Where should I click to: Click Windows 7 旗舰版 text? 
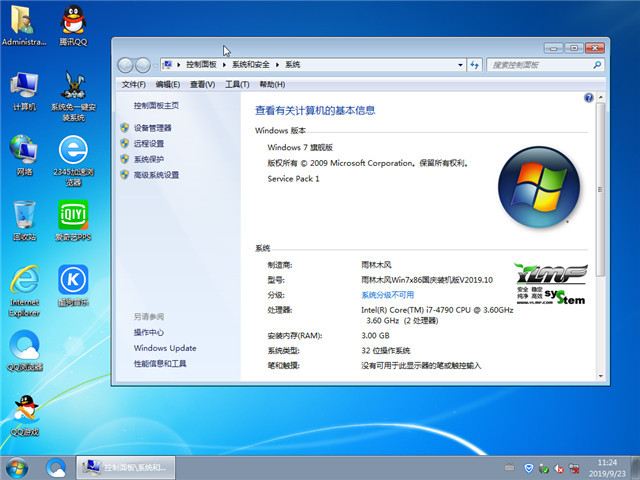click(300, 147)
